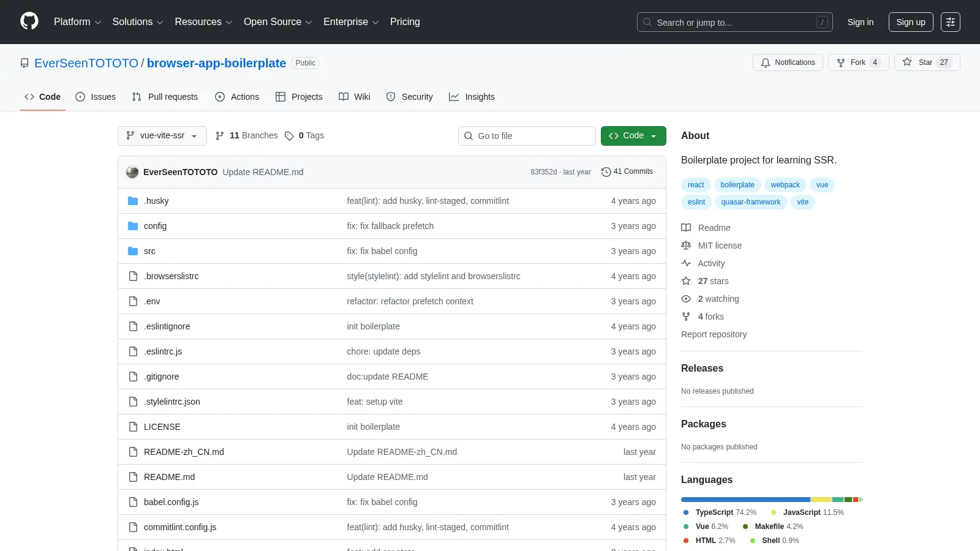
Task: Open the config folder icon
Action: coord(133,226)
